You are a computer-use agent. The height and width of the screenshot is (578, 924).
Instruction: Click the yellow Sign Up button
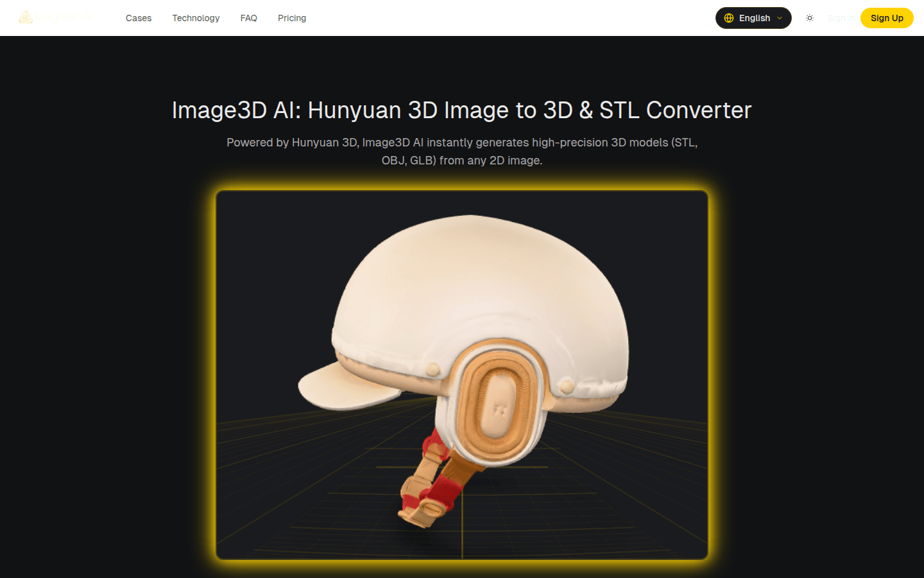pos(887,18)
